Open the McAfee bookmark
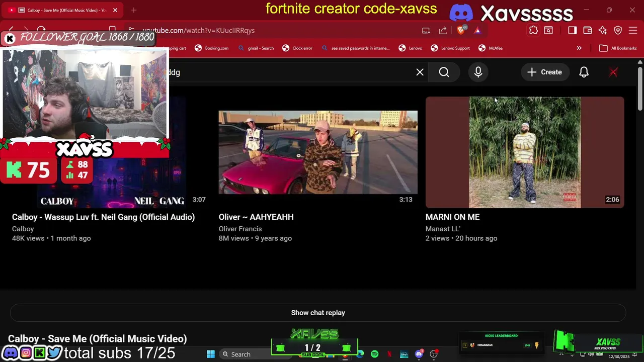 [x=491, y=48]
